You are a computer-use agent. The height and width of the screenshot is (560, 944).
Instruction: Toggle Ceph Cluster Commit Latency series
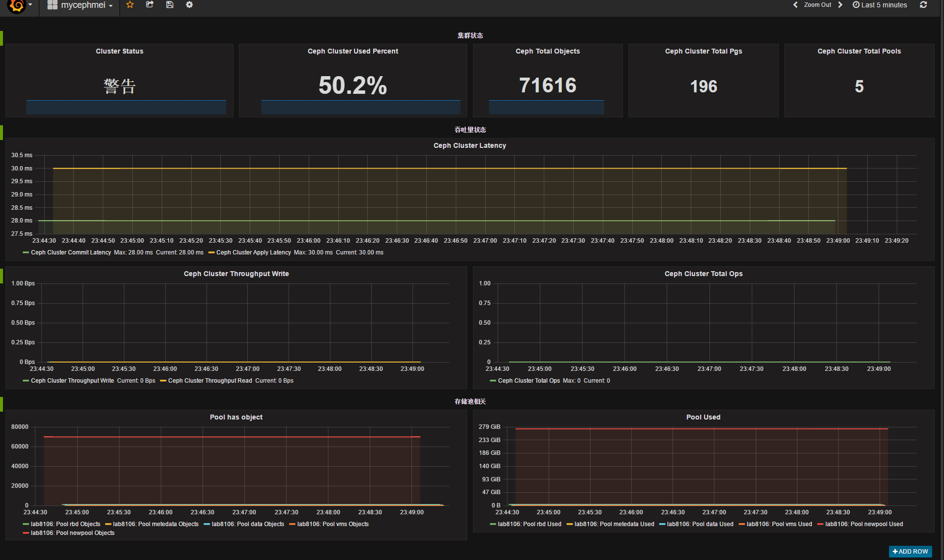point(71,252)
